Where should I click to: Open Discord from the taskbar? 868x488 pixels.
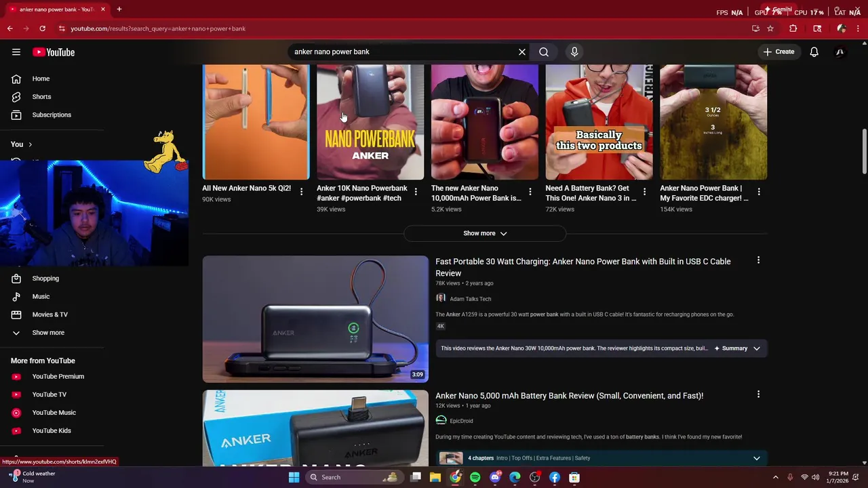[x=495, y=477]
